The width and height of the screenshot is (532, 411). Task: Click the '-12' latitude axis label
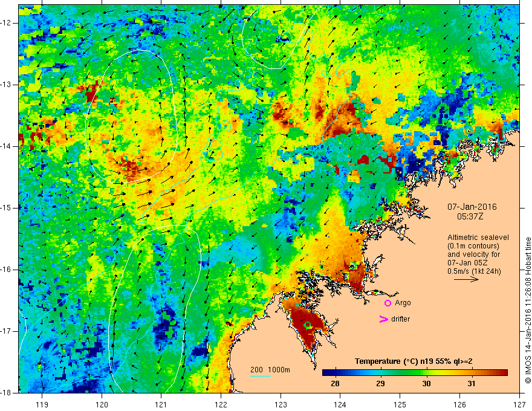point(6,23)
